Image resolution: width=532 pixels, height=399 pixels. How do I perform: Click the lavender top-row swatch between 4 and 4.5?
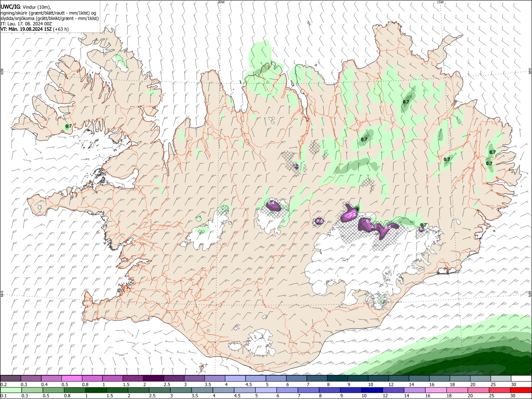coord(235,378)
